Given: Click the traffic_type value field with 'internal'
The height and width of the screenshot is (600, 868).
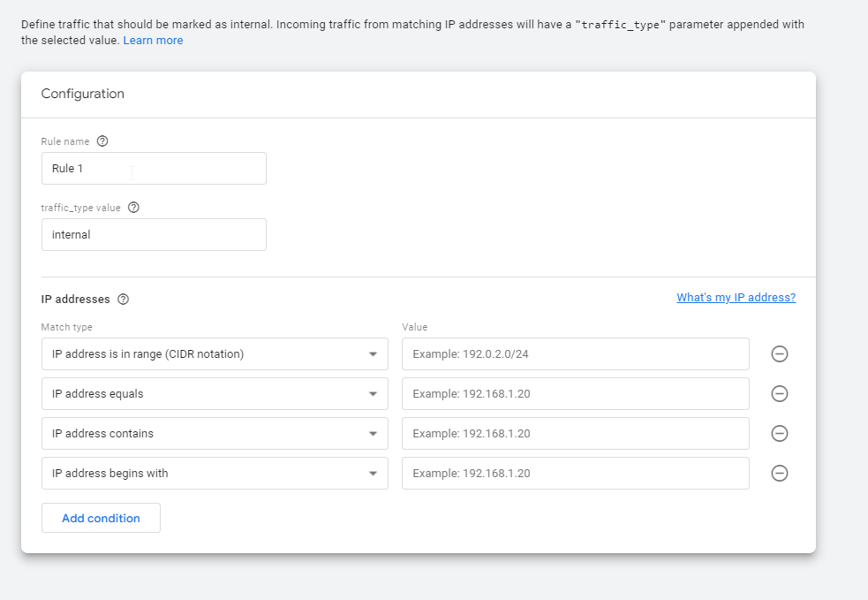Looking at the screenshot, I should click(154, 235).
